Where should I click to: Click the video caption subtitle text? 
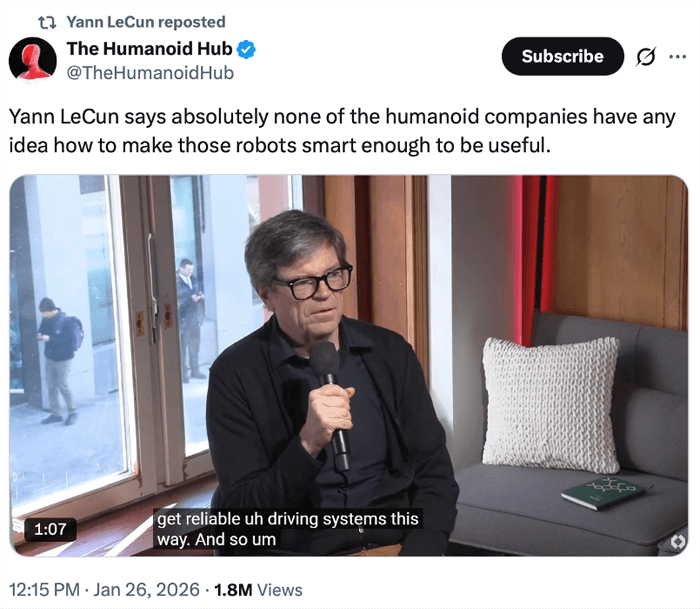286,529
